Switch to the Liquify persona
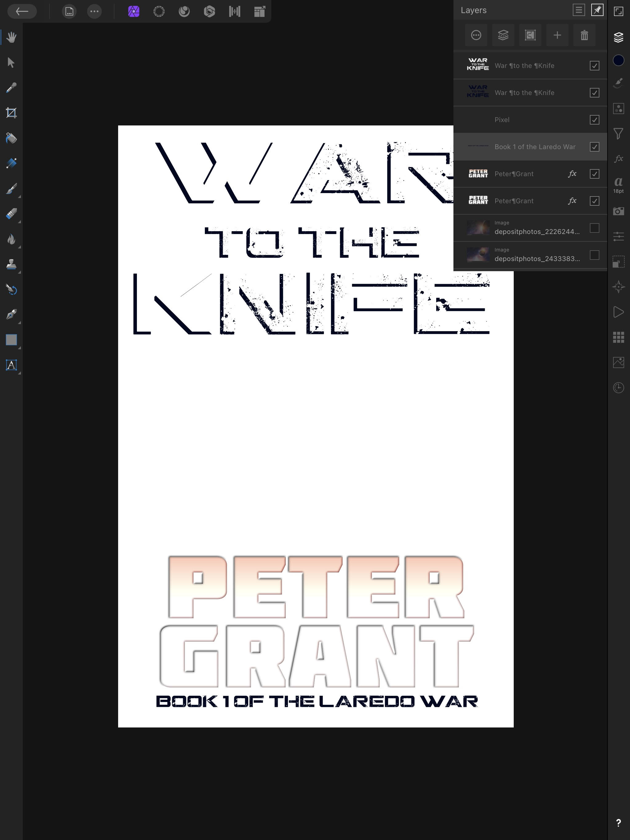630x840 pixels. (x=184, y=11)
